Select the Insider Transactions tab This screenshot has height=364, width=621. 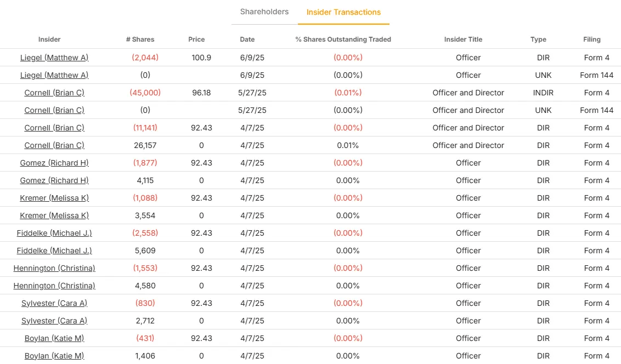(343, 12)
